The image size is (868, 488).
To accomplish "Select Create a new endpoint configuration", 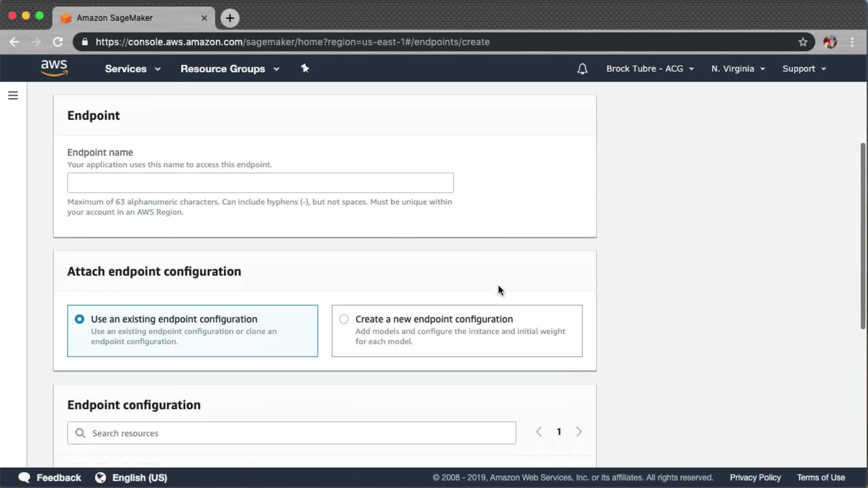I will pyautogui.click(x=344, y=319).
